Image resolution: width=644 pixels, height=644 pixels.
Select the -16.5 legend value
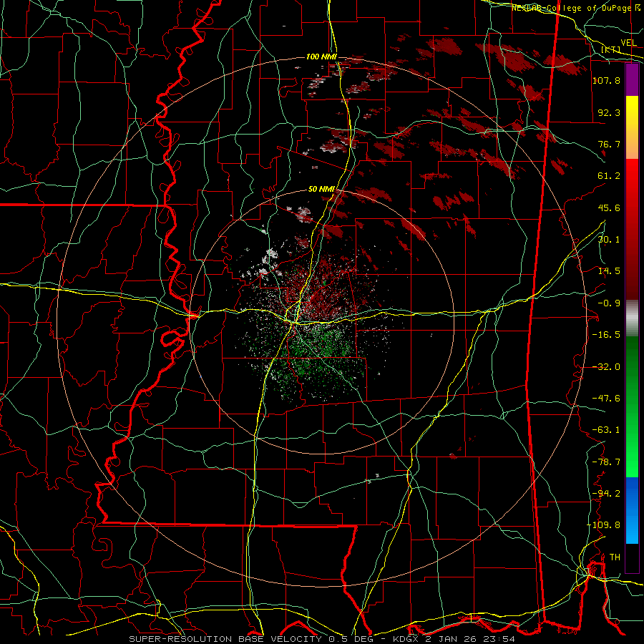point(606,334)
